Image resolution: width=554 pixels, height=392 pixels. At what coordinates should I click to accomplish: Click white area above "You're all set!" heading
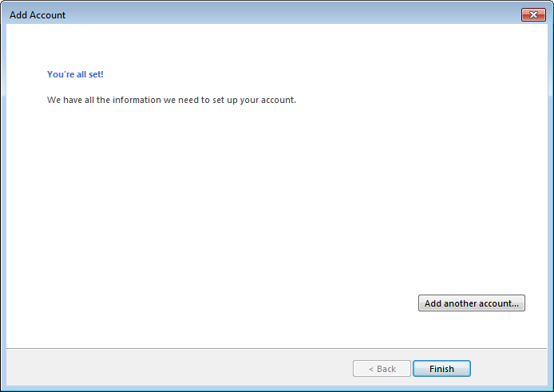pyautogui.click(x=75, y=46)
